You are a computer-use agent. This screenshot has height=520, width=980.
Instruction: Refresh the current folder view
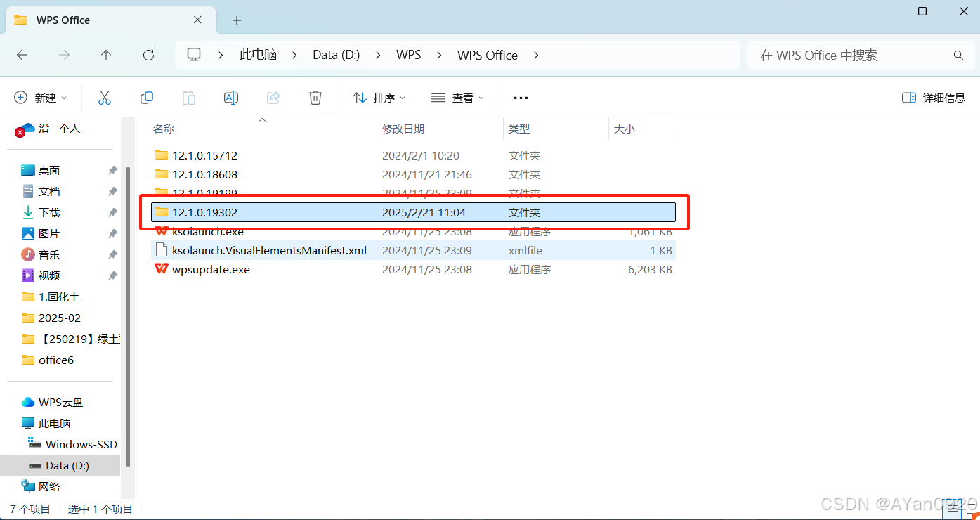(x=148, y=55)
